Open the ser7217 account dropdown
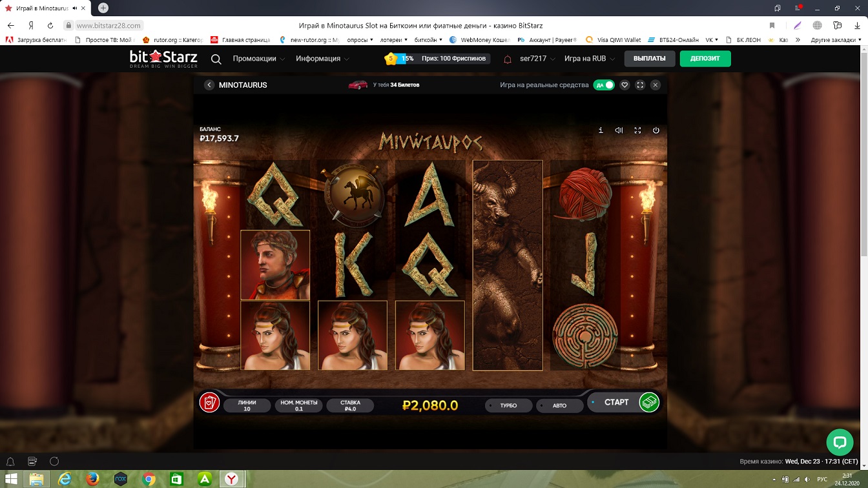Screen dimensions: 868x488 click(x=538, y=59)
